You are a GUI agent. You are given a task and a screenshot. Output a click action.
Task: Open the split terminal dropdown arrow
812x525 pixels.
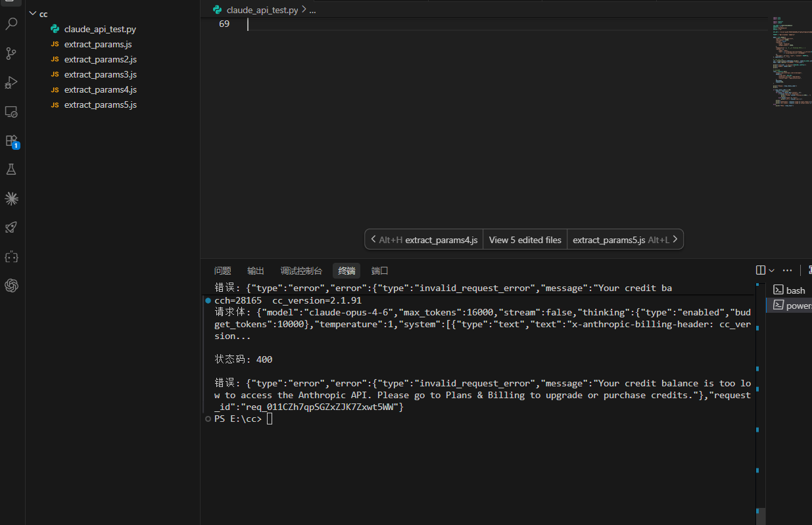(772, 270)
